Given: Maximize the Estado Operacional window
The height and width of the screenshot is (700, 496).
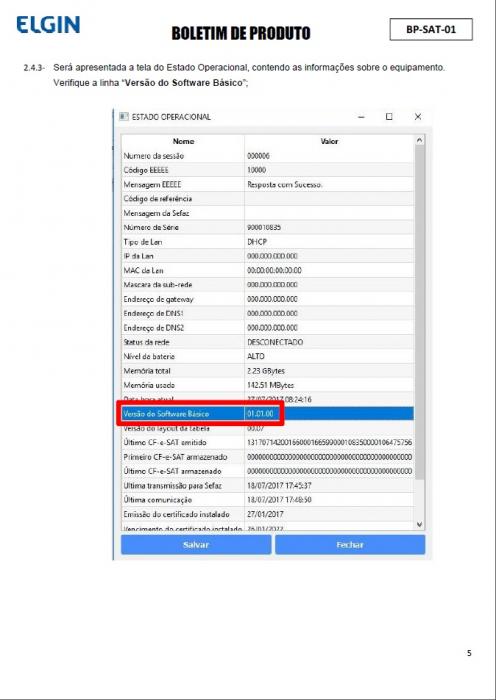Looking at the screenshot, I should pos(389,117).
